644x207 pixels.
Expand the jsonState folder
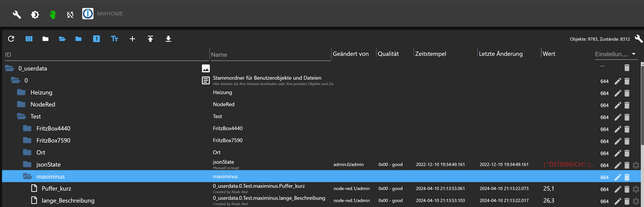[x=27, y=164]
